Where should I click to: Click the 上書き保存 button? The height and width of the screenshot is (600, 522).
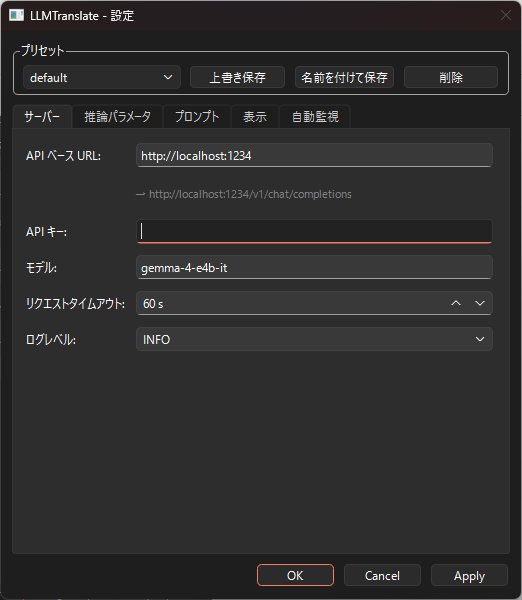[237, 77]
